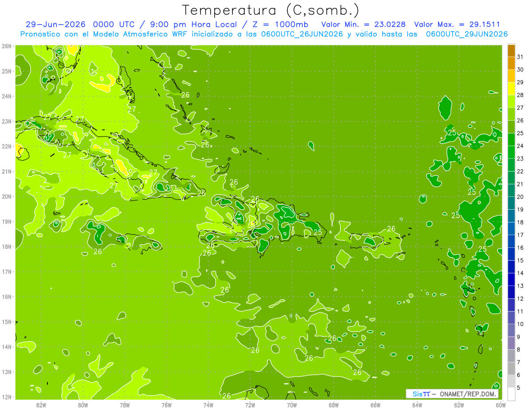532x411 pixels.
Task: Click the yellow swatch between 28 and 29
Action: point(511,89)
